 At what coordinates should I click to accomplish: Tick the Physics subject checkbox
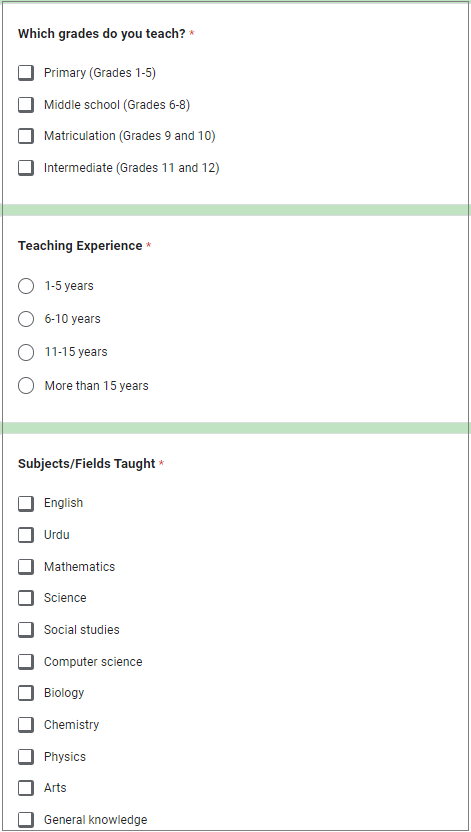[x=25, y=757]
